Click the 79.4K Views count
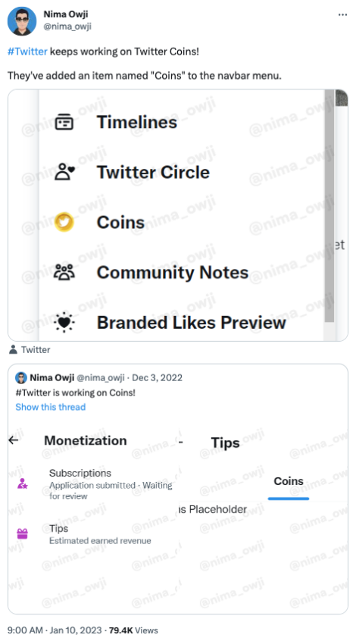 click(133, 630)
